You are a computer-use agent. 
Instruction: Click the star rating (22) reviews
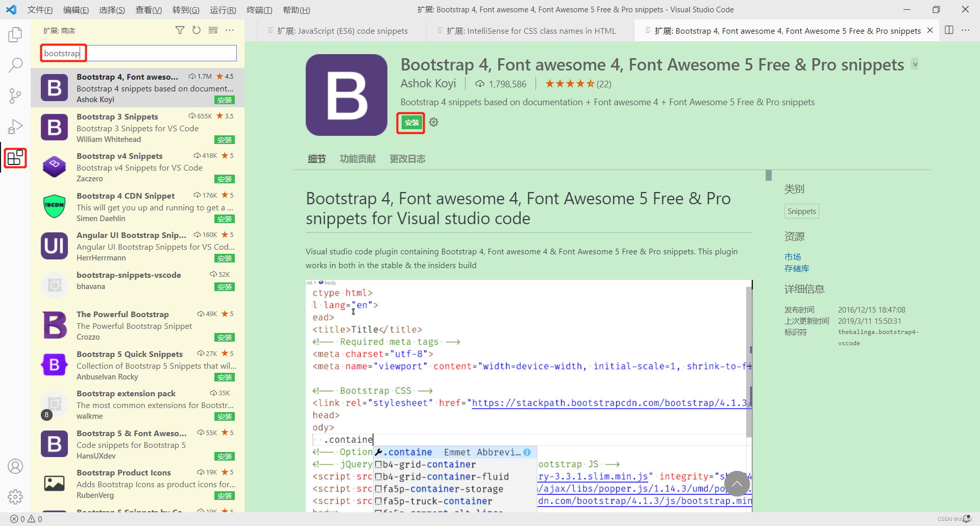[578, 84]
